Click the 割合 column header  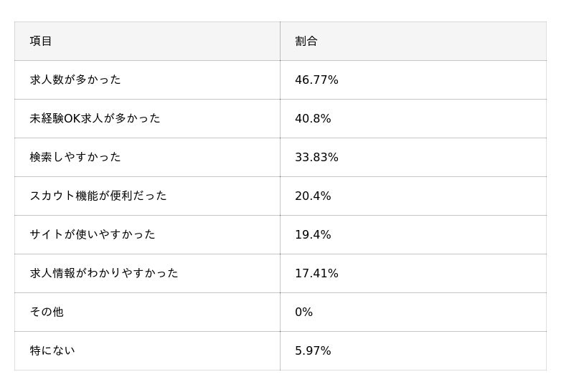coord(306,42)
